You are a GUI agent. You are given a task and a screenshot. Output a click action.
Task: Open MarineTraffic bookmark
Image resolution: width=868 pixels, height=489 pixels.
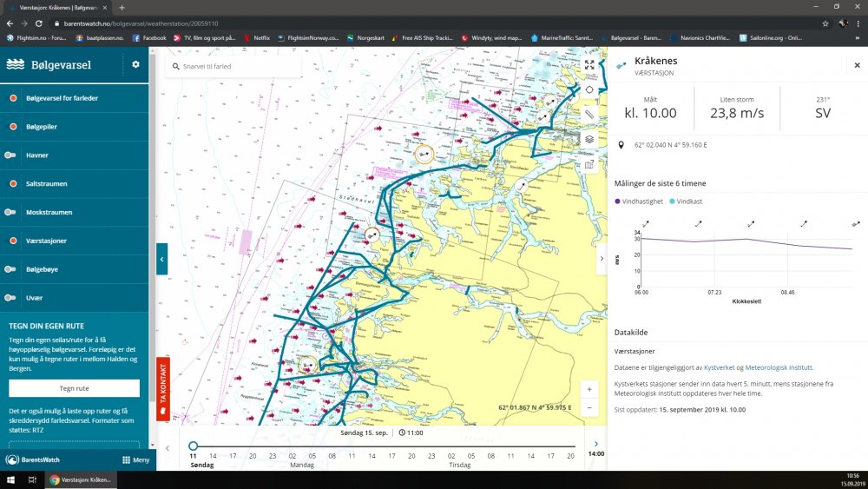coord(562,37)
